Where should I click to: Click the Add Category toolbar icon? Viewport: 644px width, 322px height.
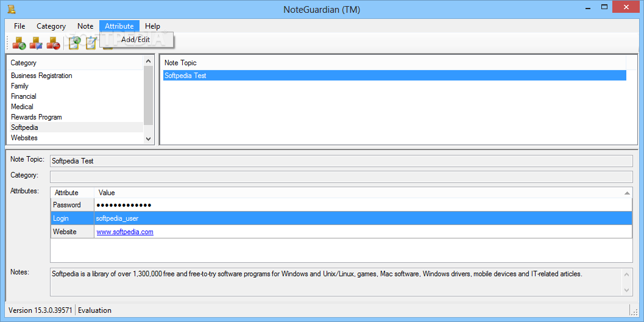[19, 43]
